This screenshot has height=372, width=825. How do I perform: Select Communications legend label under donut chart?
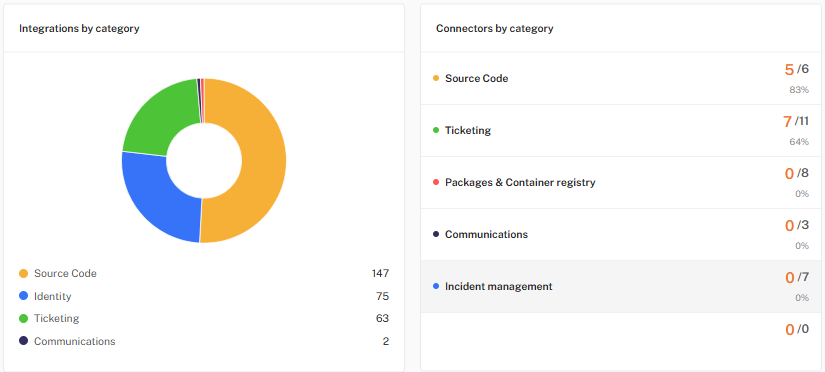(x=75, y=341)
